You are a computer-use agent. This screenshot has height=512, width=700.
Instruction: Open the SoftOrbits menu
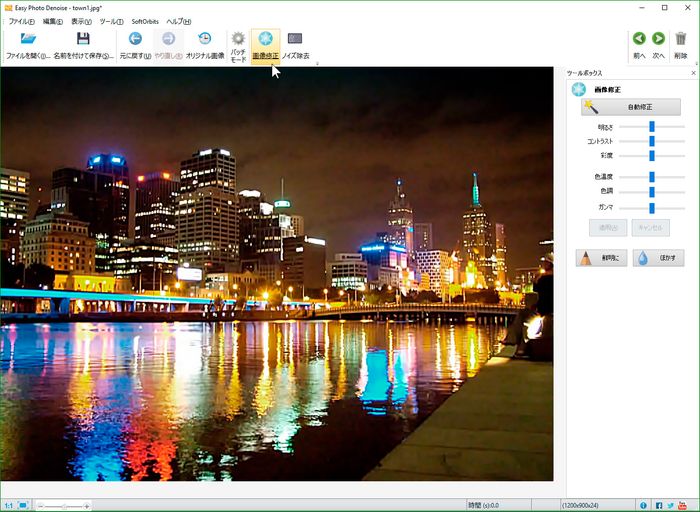[x=145, y=21]
